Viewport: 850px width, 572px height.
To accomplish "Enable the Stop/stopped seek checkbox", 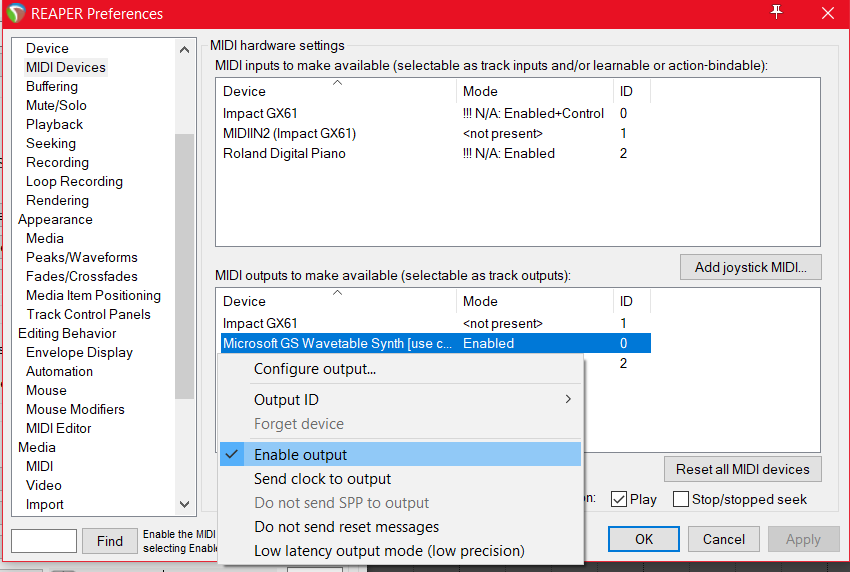I will pos(680,499).
